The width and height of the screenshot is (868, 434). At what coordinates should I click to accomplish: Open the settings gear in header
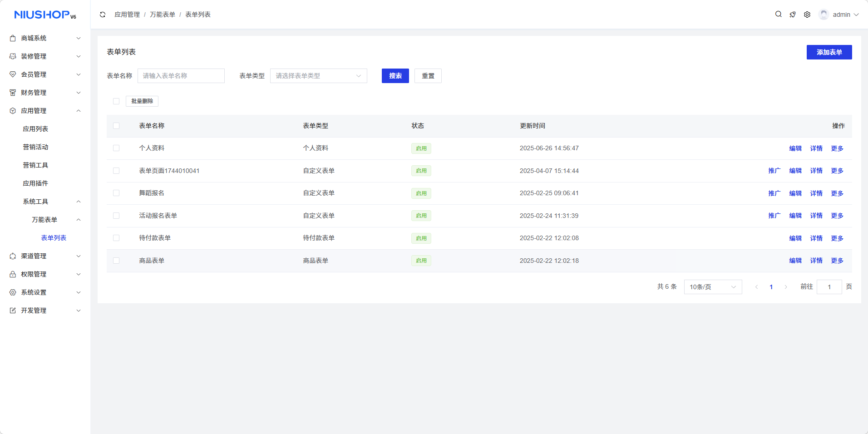(807, 15)
